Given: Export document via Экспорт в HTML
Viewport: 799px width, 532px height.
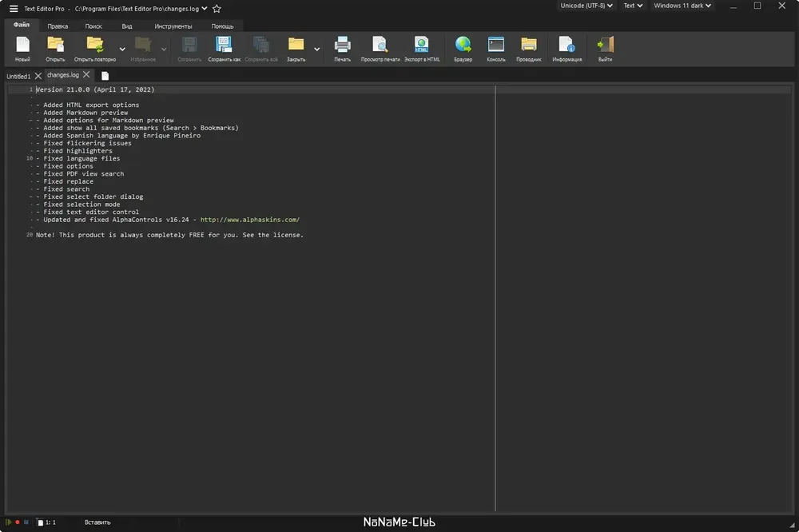Looking at the screenshot, I should point(422,49).
